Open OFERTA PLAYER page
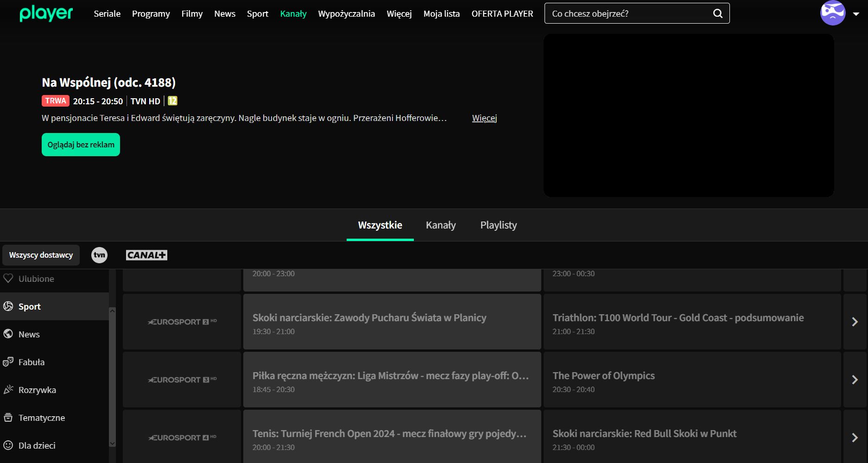Viewport: 868px width, 463px height. (502, 14)
